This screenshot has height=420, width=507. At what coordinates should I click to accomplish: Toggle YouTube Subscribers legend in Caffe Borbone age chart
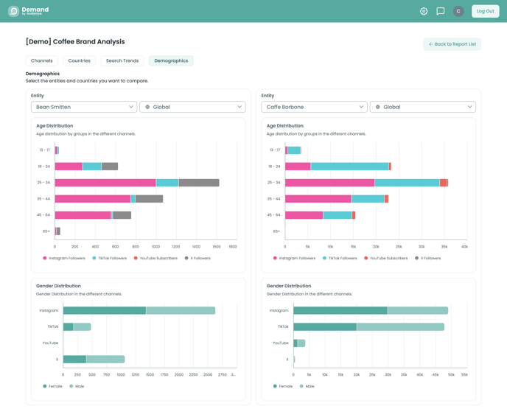[385, 259]
